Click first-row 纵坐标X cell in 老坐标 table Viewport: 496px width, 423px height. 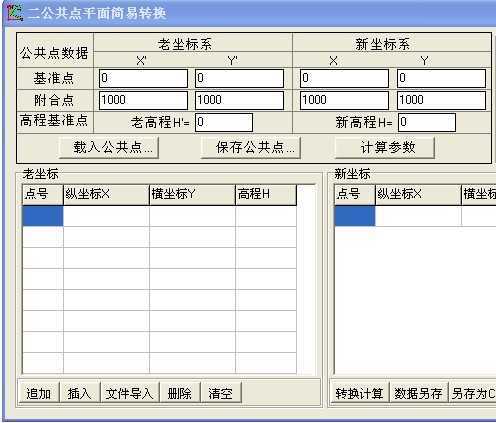click(106, 216)
